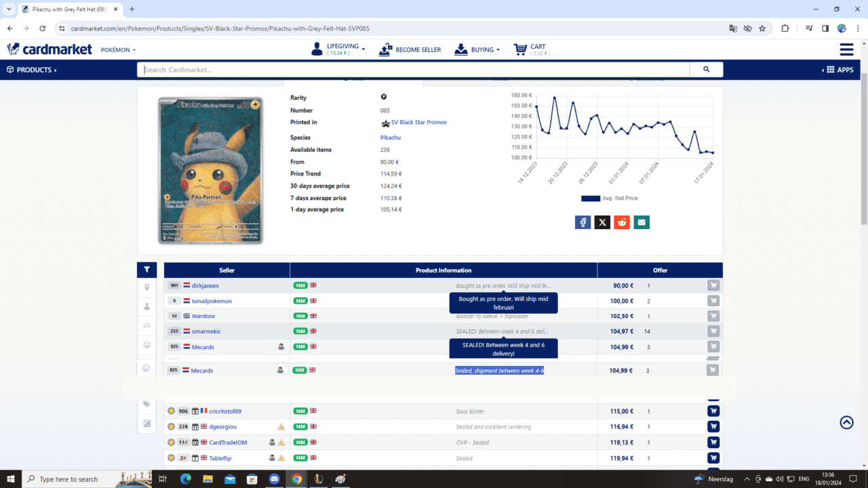868x488 pixels.
Task: Click BECOME SELLER in the header
Action: point(410,49)
